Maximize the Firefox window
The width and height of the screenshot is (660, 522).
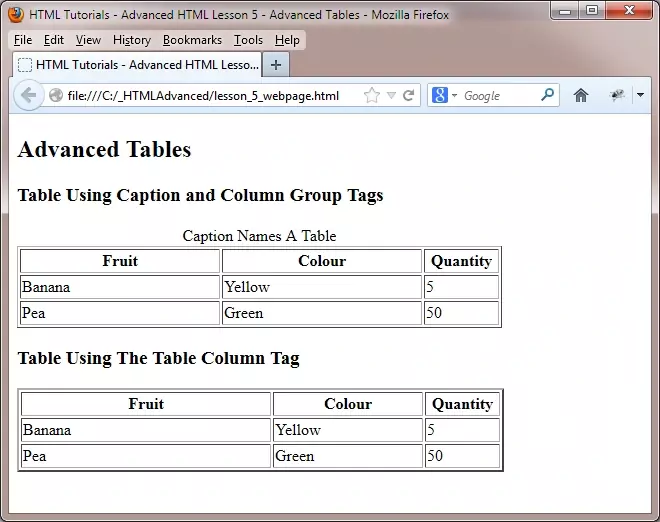592,11
